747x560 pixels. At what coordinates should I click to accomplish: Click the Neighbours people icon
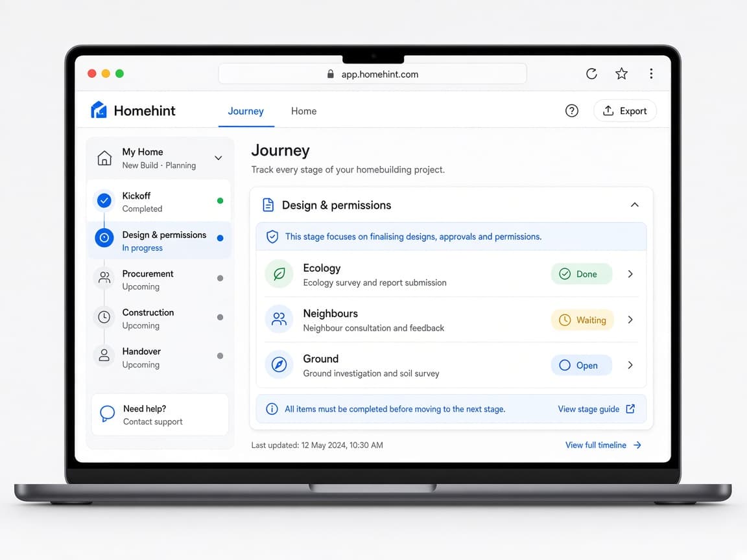click(279, 319)
